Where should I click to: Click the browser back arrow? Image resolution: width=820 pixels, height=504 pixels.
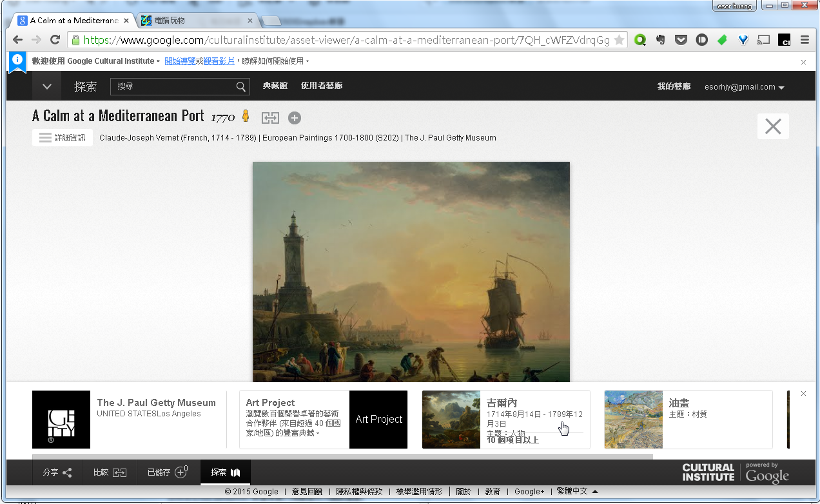(x=17, y=40)
